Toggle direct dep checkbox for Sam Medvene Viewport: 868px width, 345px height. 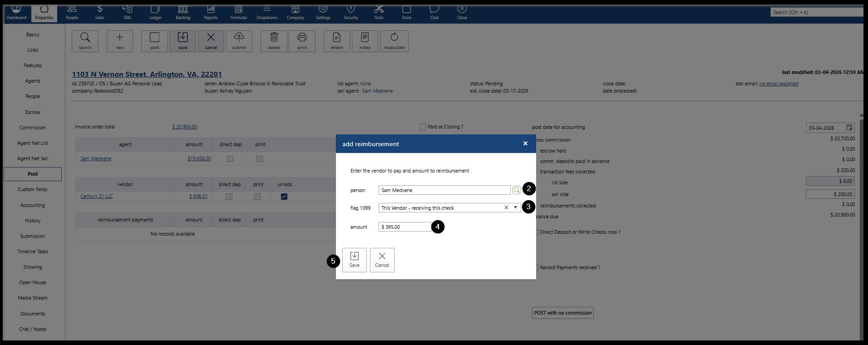click(x=230, y=159)
